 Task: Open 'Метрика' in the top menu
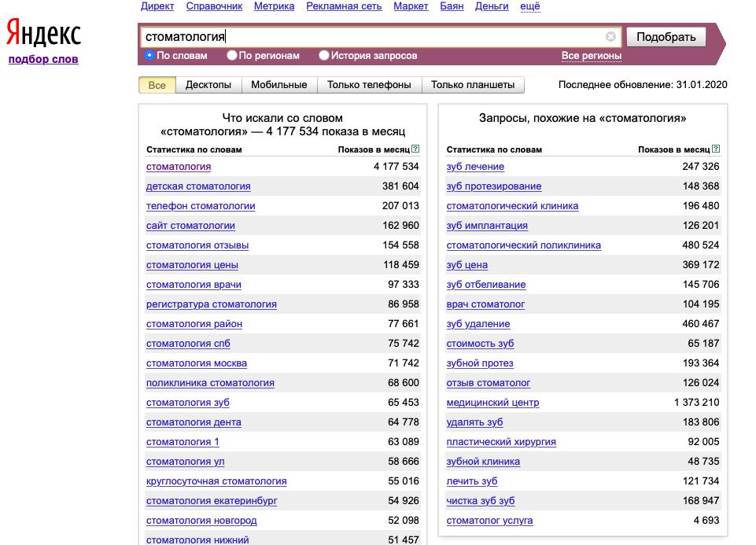tap(274, 6)
